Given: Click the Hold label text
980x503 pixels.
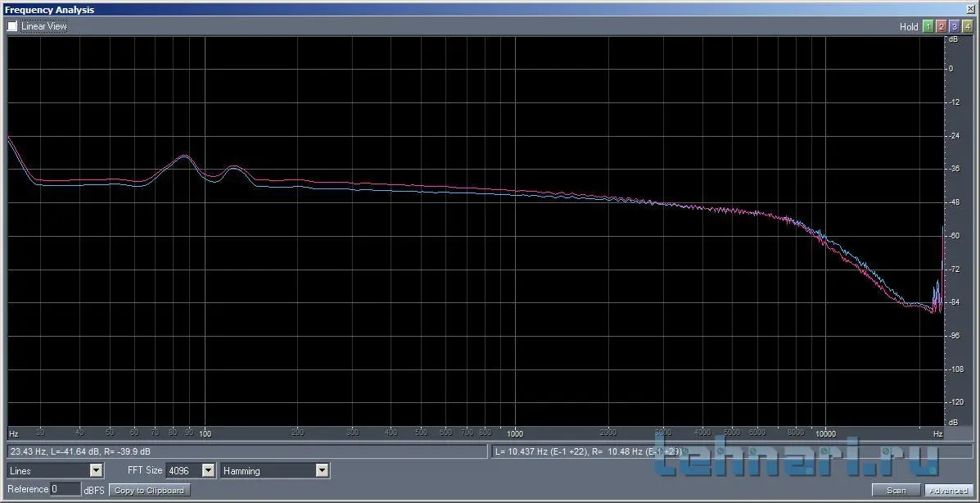Looking at the screenshot, I should [x=909, y=27].
